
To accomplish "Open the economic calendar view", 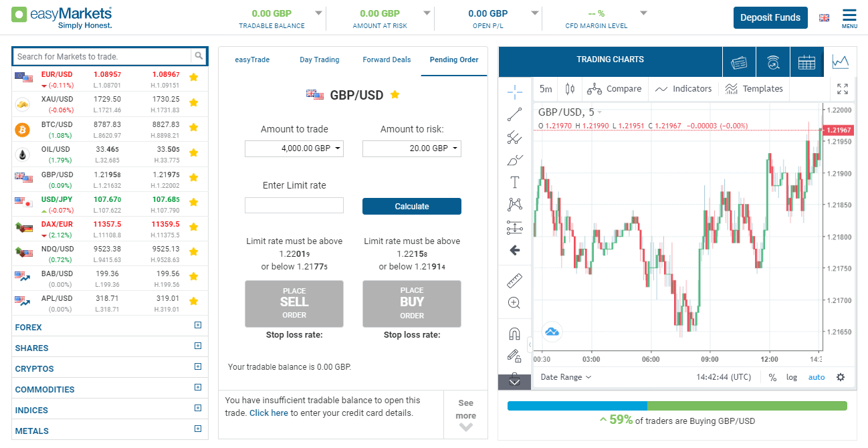I will [x=807, y=62].
